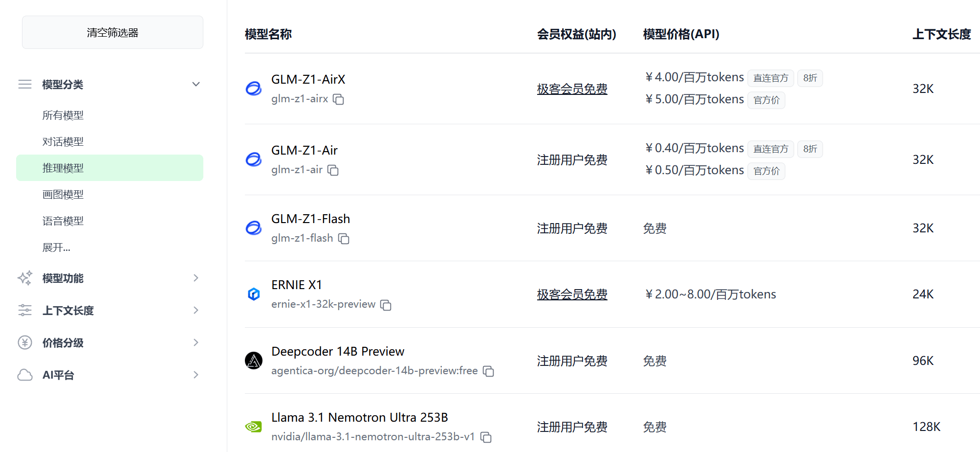
Task: Copy the glm-z1-flash model ID
Action: click(344, 239)
